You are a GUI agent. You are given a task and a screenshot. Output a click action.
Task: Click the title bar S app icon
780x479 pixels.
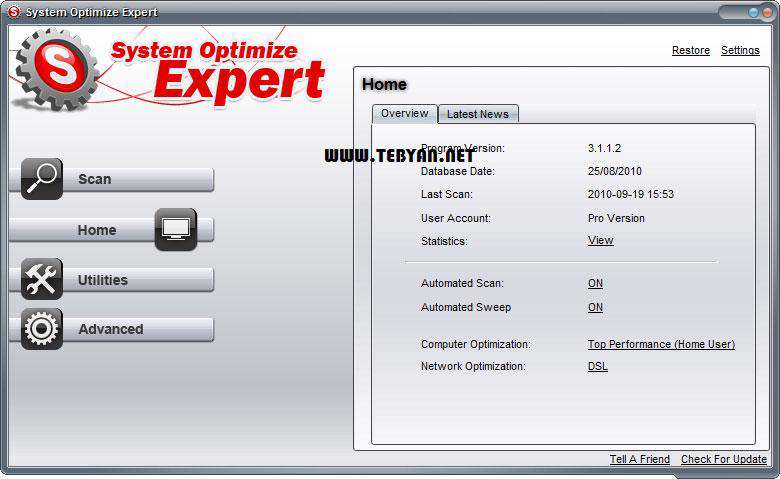[13, 11]
